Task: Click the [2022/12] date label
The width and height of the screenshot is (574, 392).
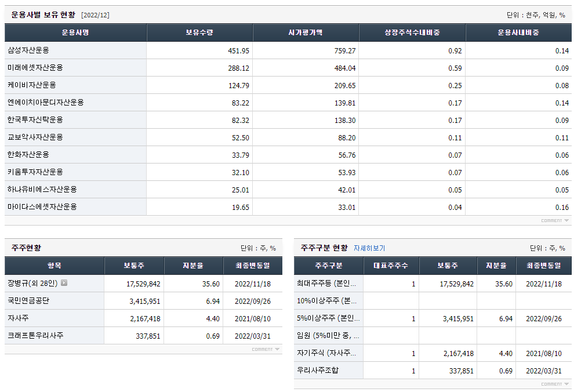Action: tap(95, 15)
